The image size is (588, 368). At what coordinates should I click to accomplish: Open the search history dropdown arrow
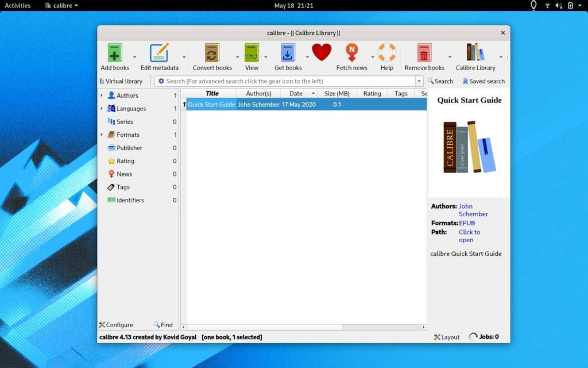click(419, 82)
